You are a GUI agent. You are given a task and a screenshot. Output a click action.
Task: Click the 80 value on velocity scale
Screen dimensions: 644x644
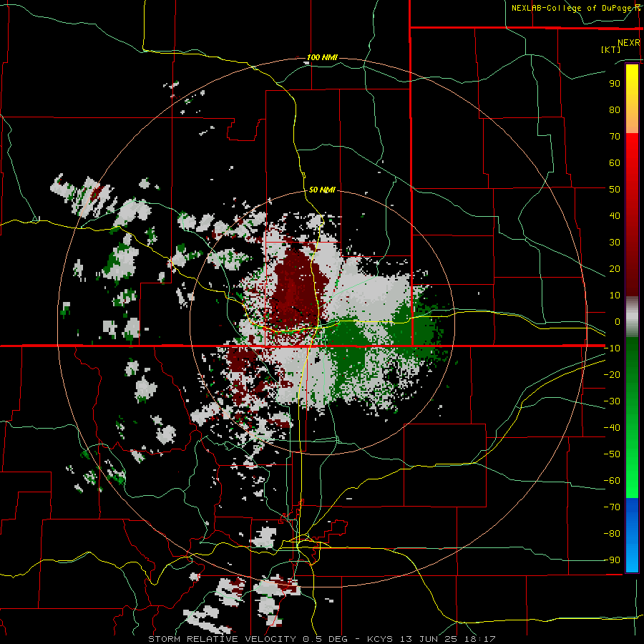pyautogui.click(x=615, y=110)
